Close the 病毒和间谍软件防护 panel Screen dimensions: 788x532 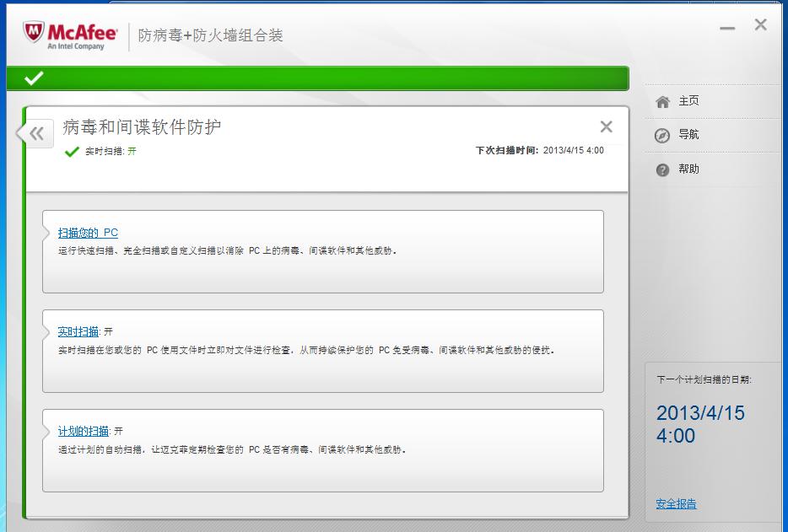[606, 126]
